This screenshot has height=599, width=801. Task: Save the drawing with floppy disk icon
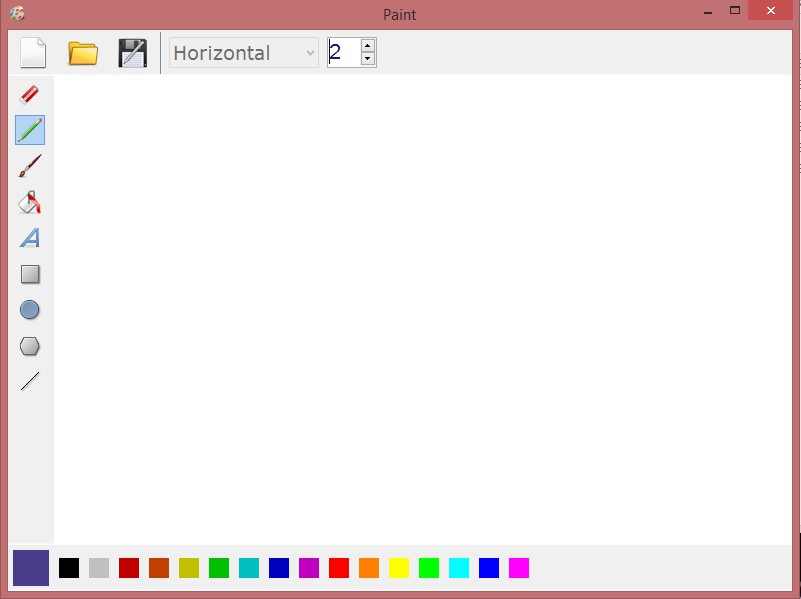(x=133, y=53)
